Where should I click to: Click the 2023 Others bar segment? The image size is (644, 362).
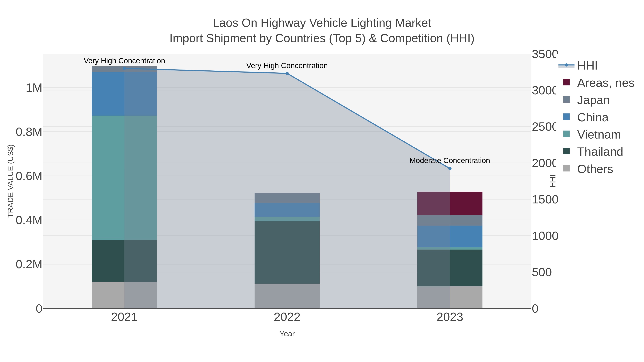[450, 297]
